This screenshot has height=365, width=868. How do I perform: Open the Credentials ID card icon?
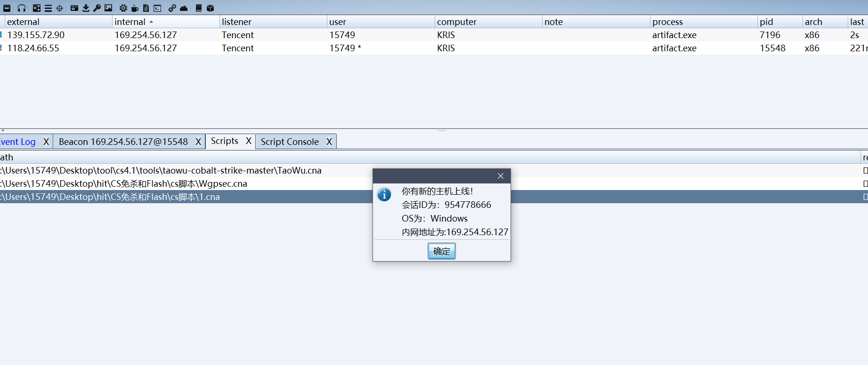click(x=74, y=8)
